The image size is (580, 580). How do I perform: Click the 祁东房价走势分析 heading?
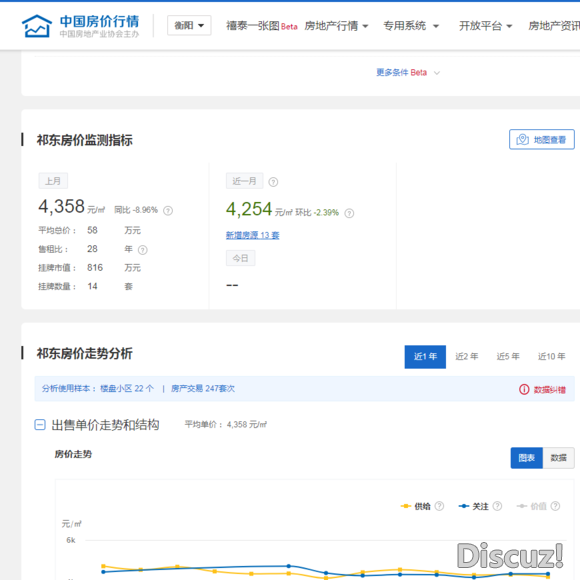(x=84, y=354)
